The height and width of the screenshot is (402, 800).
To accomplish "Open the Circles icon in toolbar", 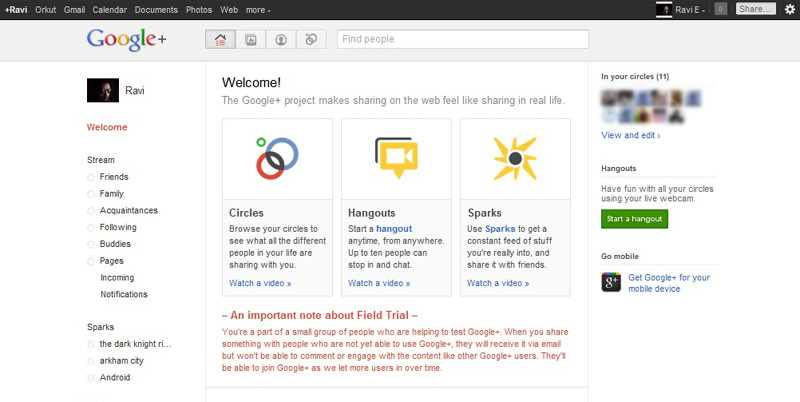I will 311,40.
